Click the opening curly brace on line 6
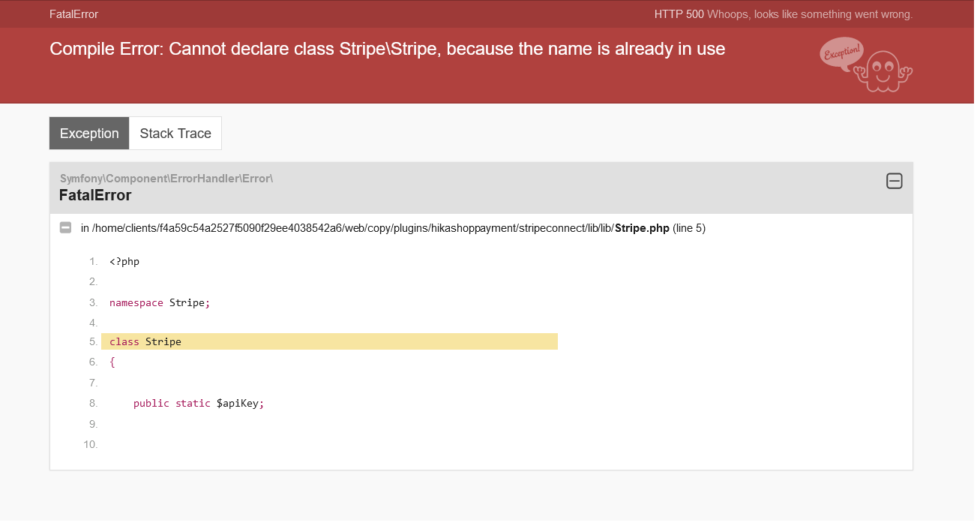 pos(112,362)
